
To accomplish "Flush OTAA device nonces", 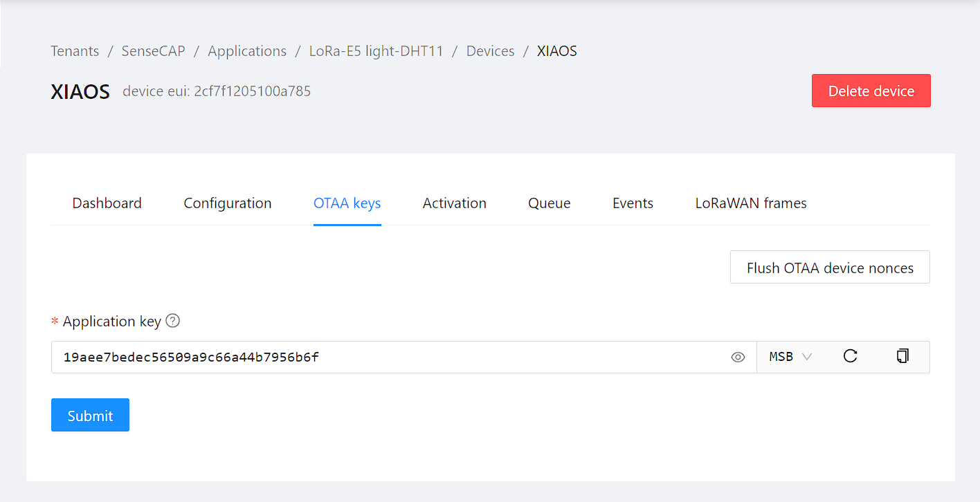I will (x=830, y=268).
